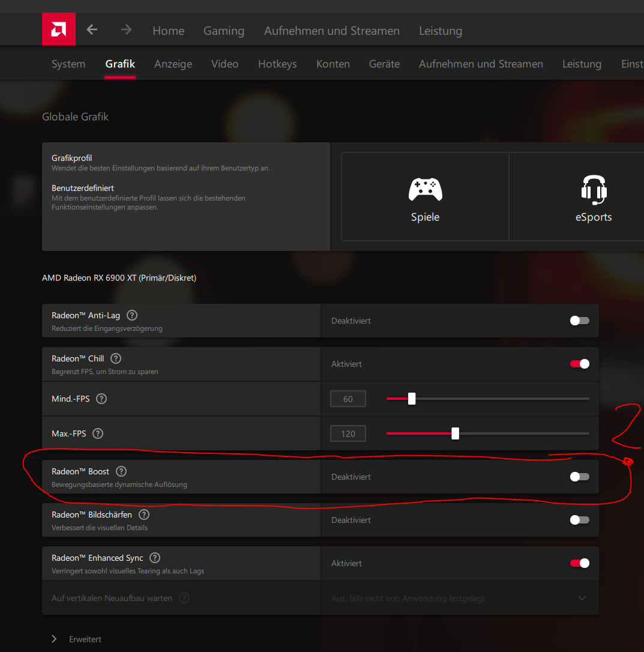Click help icon for vertikalen Neuaufbau

coord(184,598)
